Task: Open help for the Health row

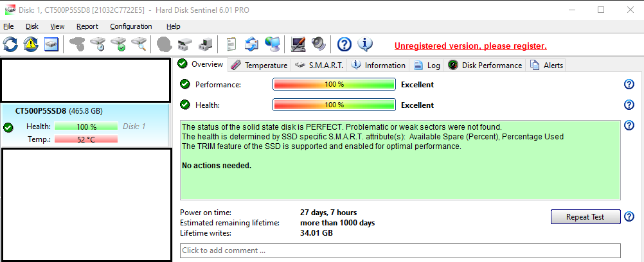Action: pyautogui.click(x=629, y=105)
